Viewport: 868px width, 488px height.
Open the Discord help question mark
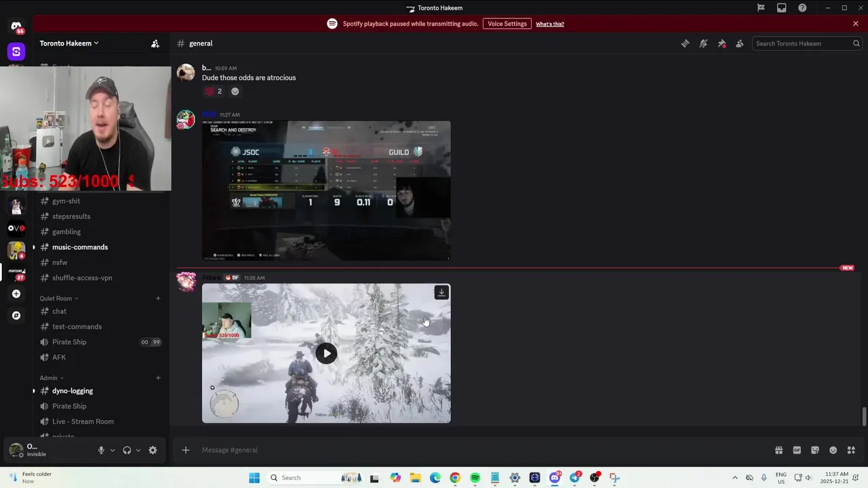click(x=802, y=8)
